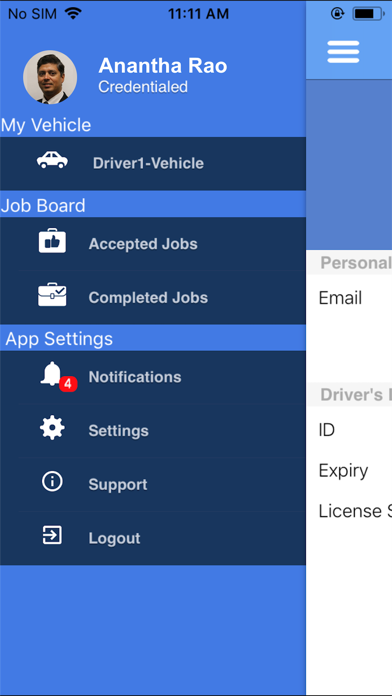Click the notifications bell icon
Viewport: 392px width, 696px height.
[52, 373]
